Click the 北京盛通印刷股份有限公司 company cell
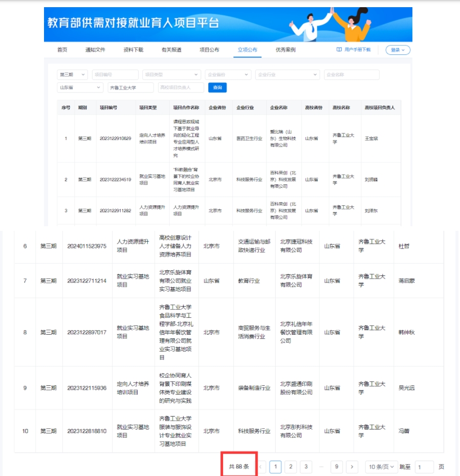Screen dimensions: 460x476 click(x=296, y=388)
